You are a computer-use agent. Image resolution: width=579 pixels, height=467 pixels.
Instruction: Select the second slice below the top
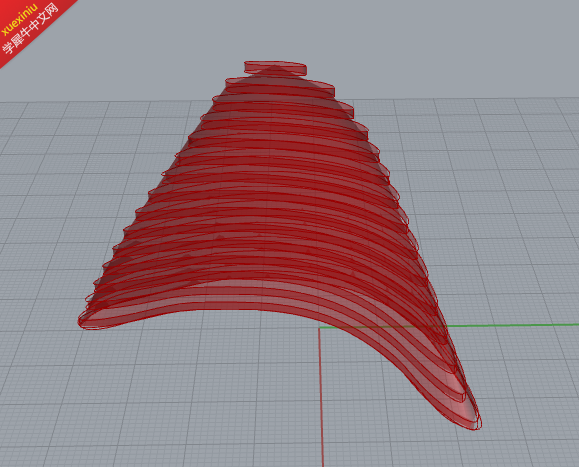pyautogui.click(x=280, y=86)
